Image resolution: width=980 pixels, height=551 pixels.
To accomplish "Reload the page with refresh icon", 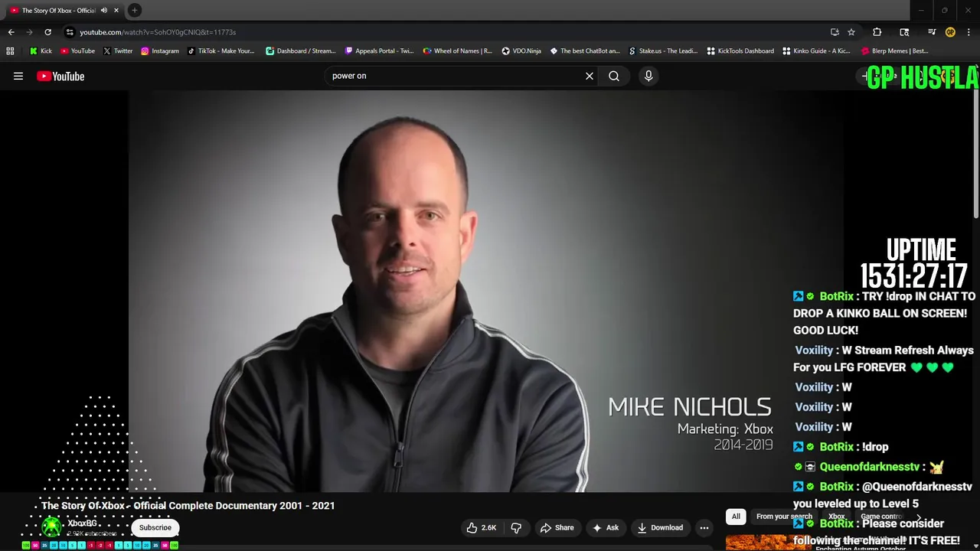I will click(x=47, y=32).
